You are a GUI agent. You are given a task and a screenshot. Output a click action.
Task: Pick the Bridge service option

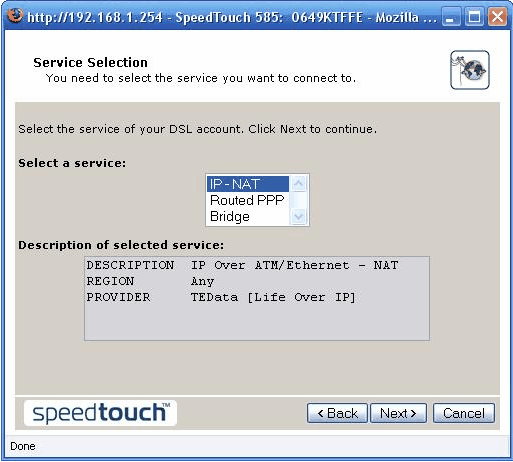[248, 216]
